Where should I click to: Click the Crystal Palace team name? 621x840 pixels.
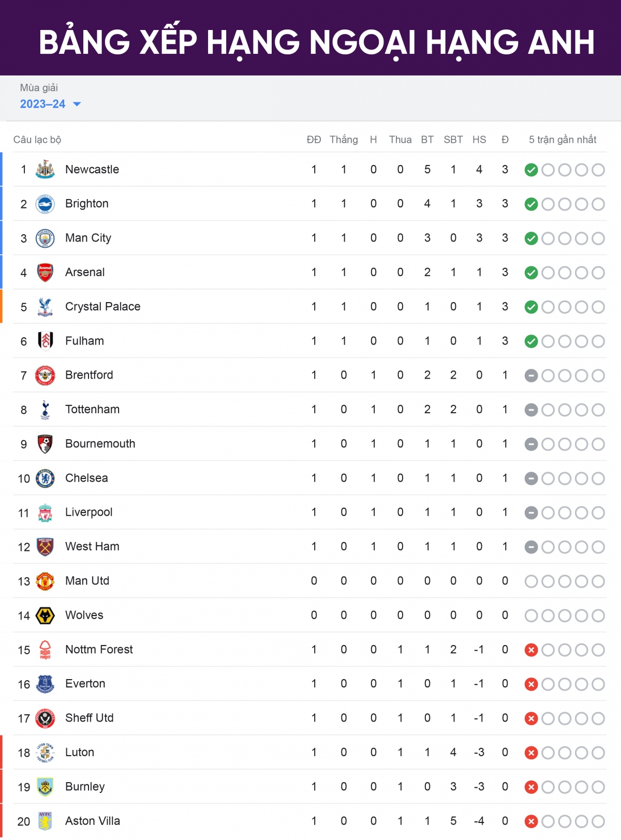point(102,306)
